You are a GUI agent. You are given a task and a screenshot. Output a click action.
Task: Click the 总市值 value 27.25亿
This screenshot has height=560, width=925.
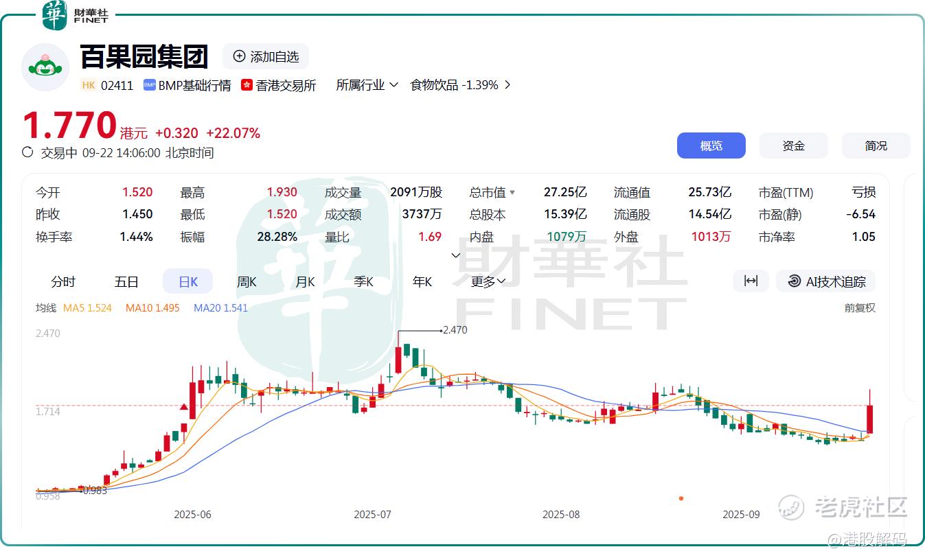click(565, 193)
